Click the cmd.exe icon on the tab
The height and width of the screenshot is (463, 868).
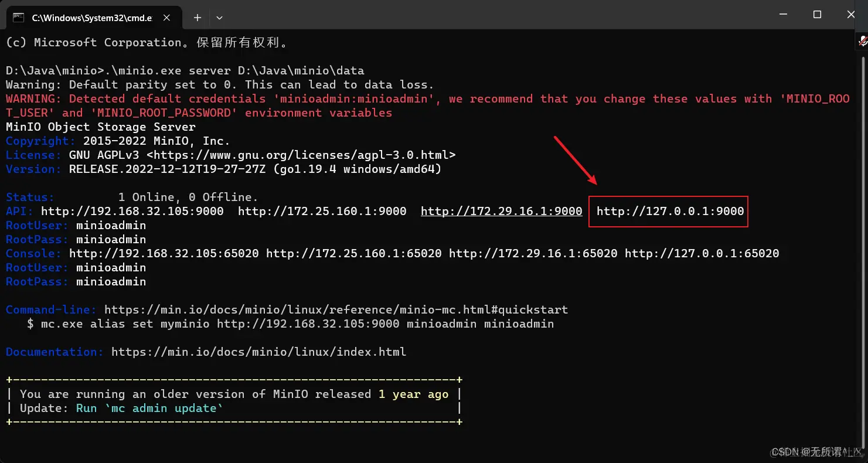click(18, 18)
